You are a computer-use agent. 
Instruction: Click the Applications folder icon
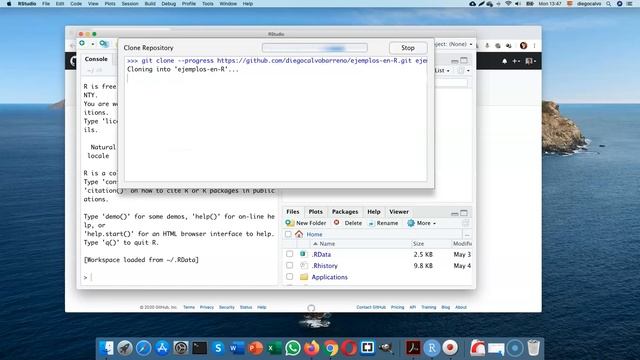(x=304, y=277)
